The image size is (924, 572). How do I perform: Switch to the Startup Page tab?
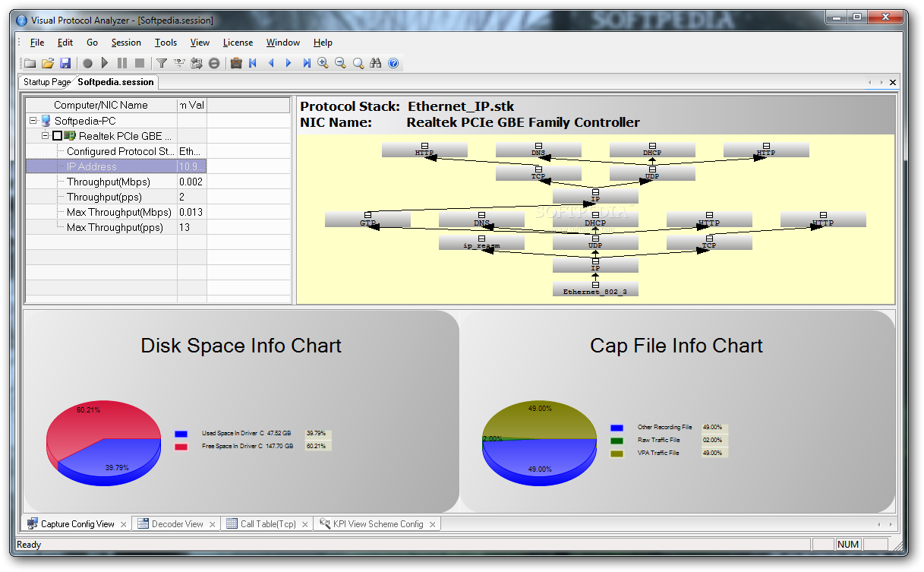46,82
